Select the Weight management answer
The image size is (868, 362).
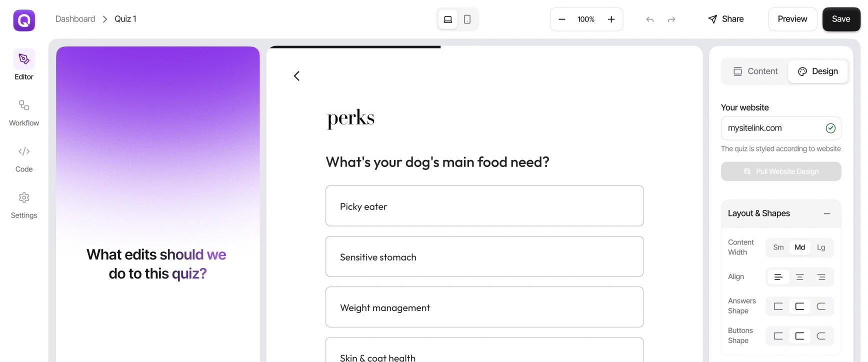pyautogui.click(x=484, y=307)
